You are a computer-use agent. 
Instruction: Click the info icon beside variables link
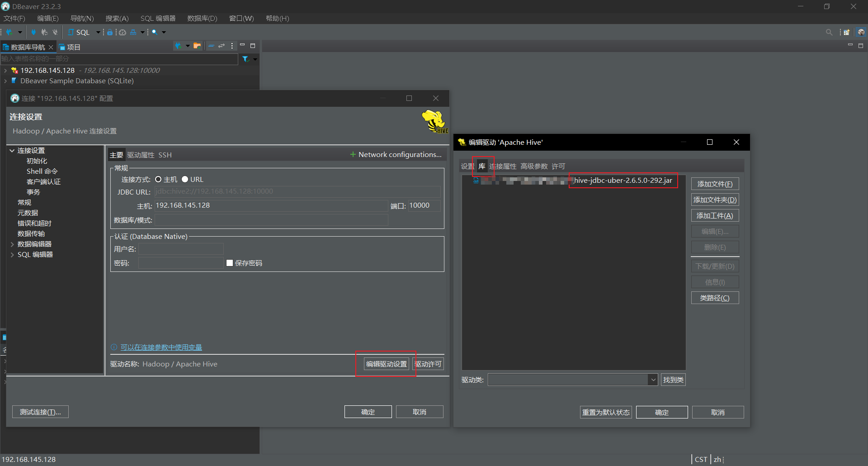point(114,347)
